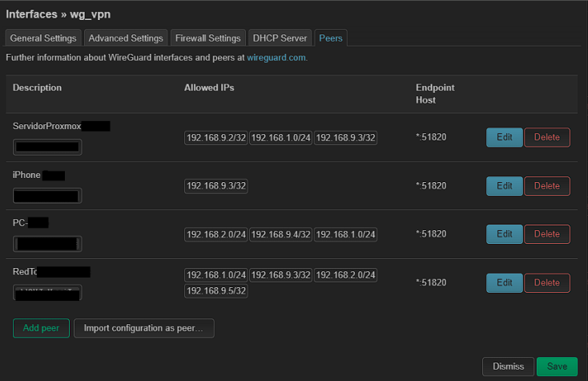Click Add peer button
Viewport: 588px width, 381px height.
41,328
